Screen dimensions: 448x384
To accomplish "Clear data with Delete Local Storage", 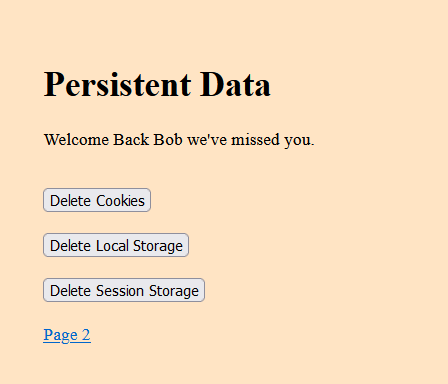I will [116, 245].
